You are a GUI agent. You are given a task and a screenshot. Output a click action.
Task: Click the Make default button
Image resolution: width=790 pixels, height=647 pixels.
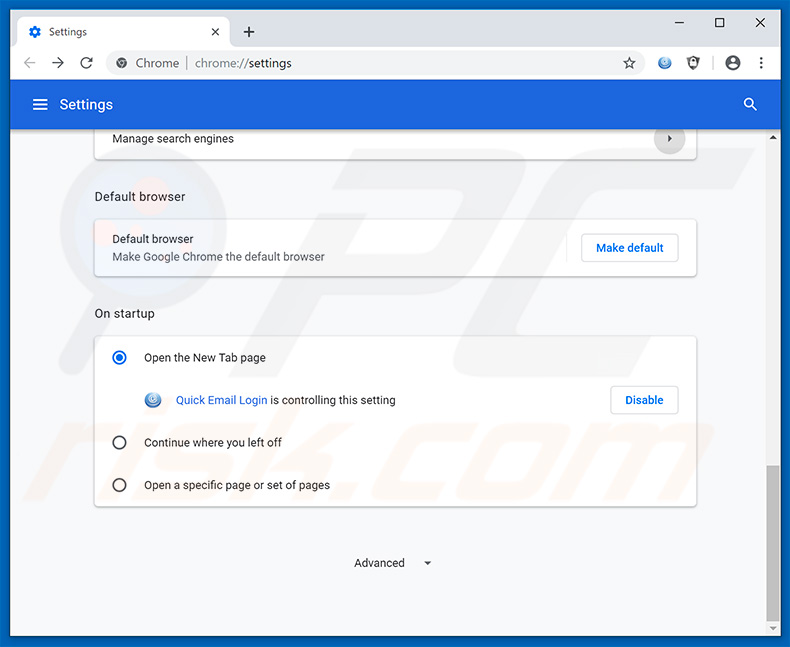click(629, 248)
